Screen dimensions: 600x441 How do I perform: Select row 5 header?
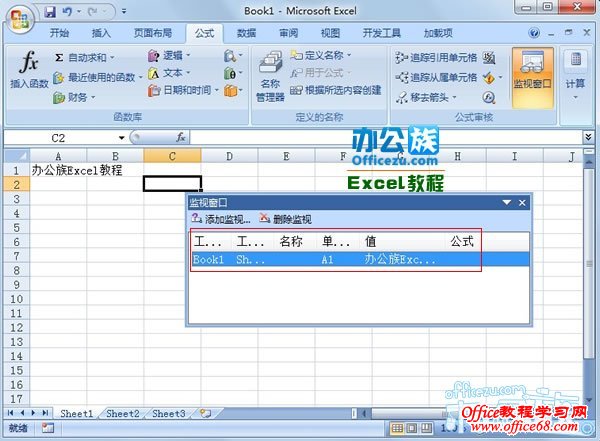[x=16, y=228]
